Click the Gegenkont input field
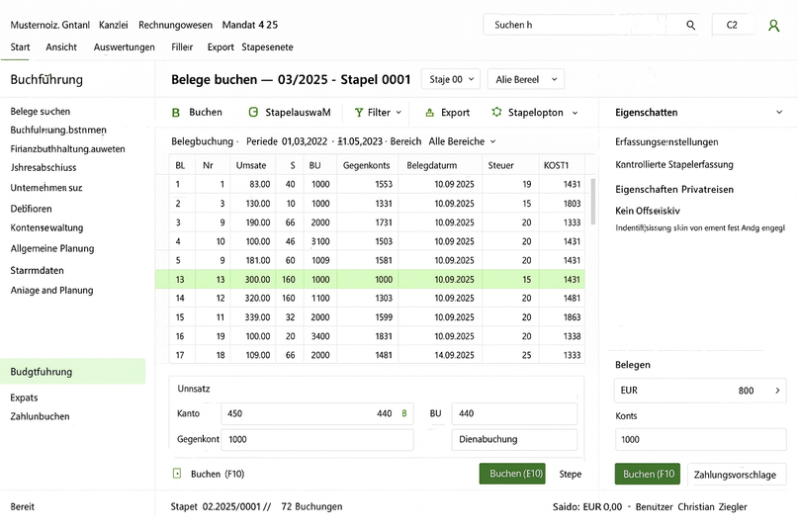The image size is (798, 532). 316,439
